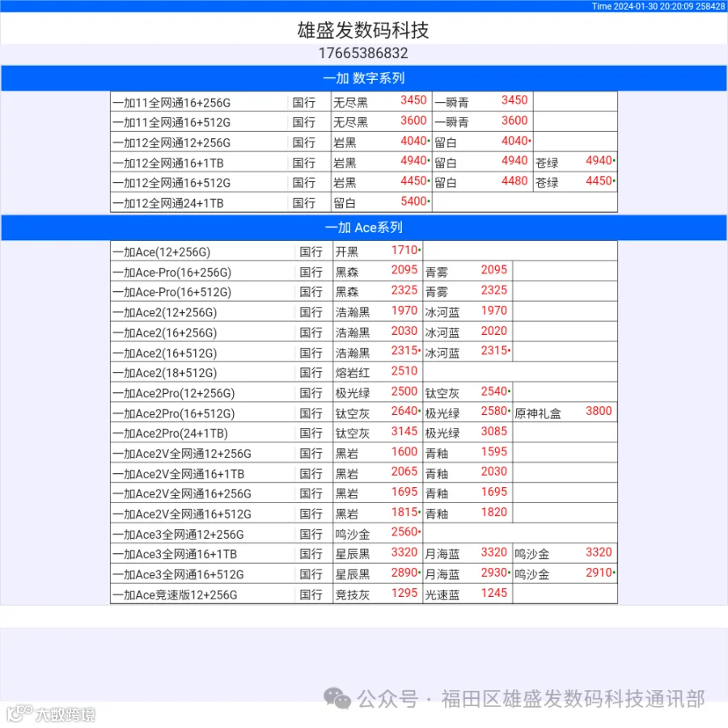The image size is (728, 728).
Task: Select the model name 一加Ace竞速版12+256G
Action: [175, 595]
